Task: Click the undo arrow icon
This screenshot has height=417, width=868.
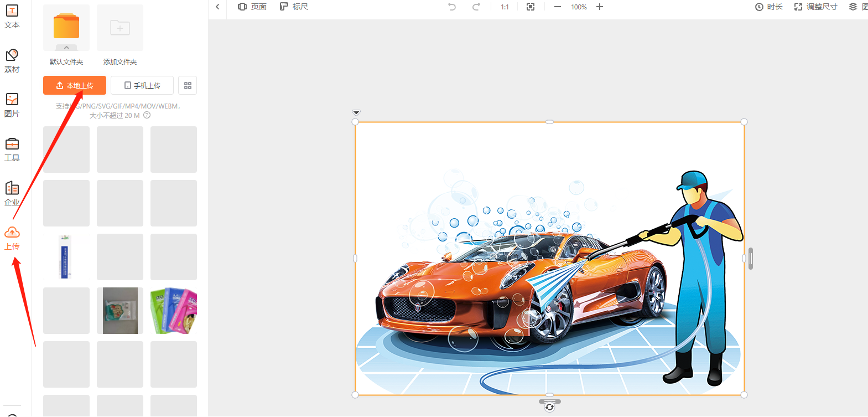Action: (x=452, y=7)
